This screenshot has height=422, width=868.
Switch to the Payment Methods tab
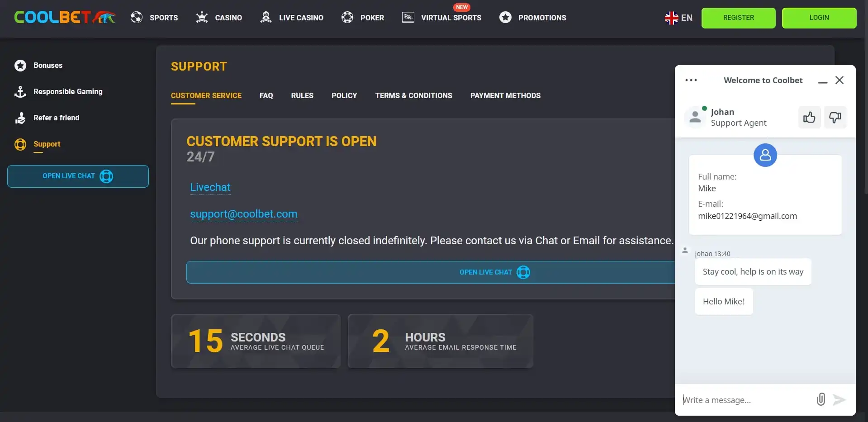pos(505,95)
